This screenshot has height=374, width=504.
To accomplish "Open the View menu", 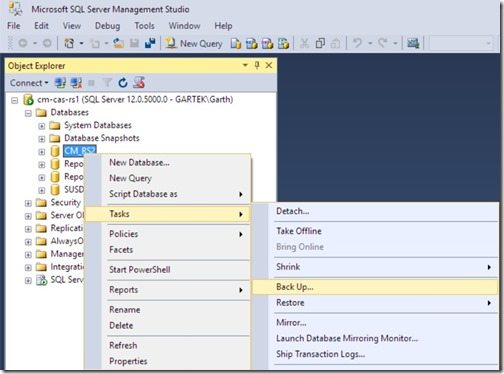I will [72, 26].
